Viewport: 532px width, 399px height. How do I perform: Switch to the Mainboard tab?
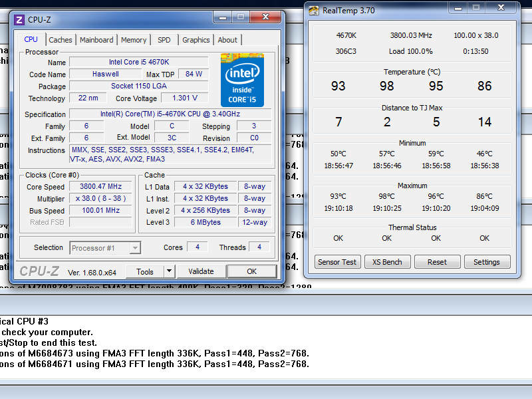click(96, 40)
